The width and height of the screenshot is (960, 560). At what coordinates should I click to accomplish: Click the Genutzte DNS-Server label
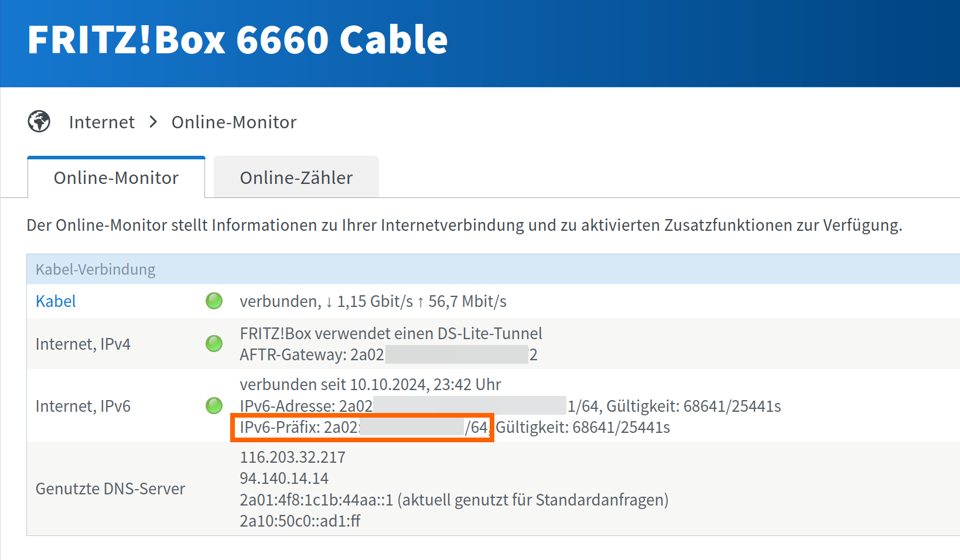110,489
